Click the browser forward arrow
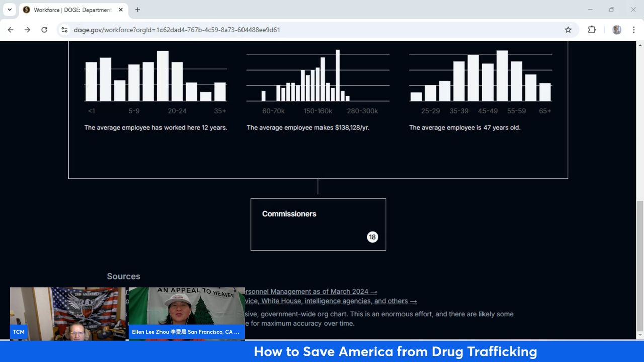 [x=27, y=30]
